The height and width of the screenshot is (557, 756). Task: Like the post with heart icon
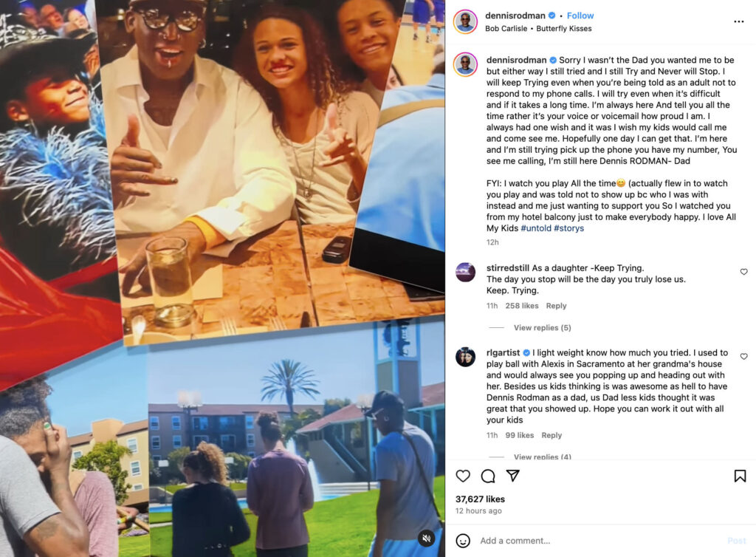pos(463,476)
